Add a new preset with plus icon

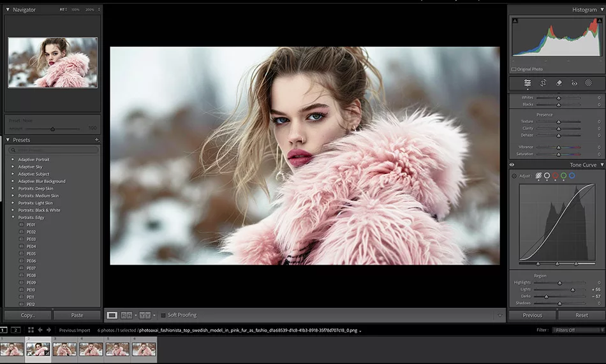pyautogui.click(x=96, y=140)
